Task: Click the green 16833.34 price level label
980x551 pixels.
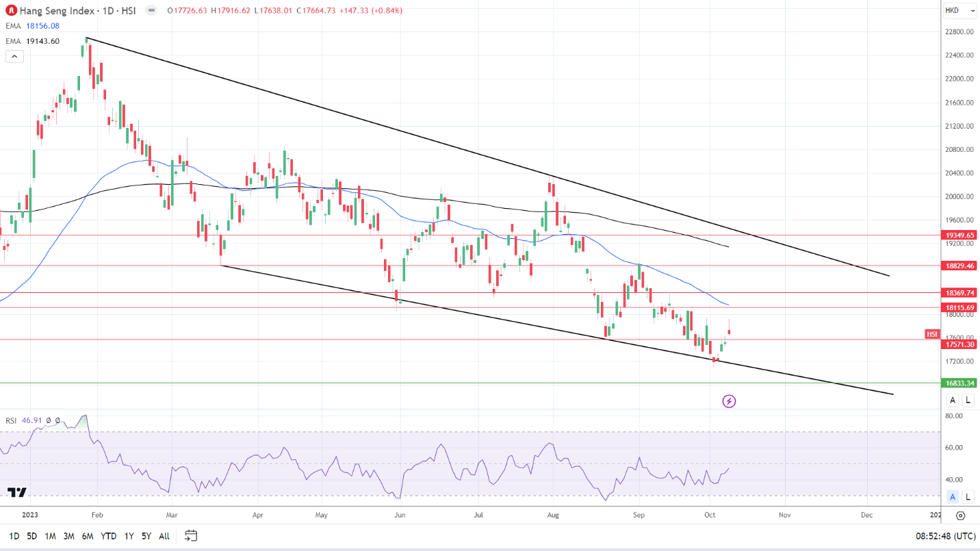Action: pos(959,383)
